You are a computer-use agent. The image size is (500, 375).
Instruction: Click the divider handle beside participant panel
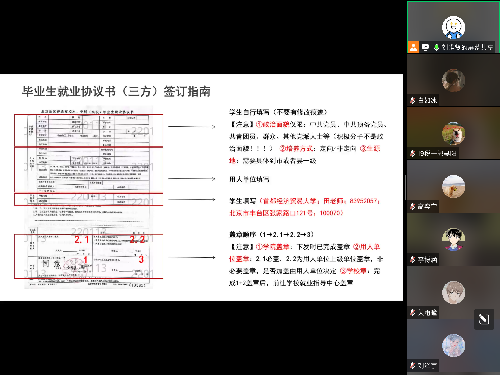click(x=405, y=187)
